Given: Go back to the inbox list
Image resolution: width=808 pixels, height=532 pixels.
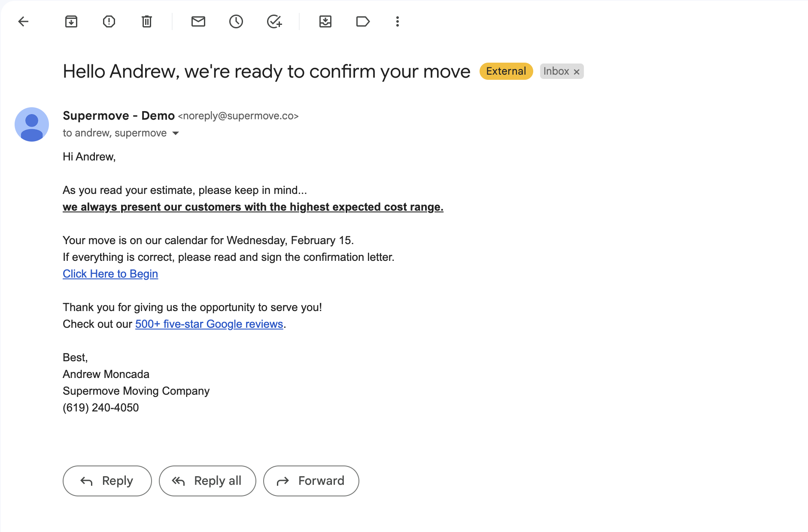Looking at the screenshot, I should [x=23, y=21].
